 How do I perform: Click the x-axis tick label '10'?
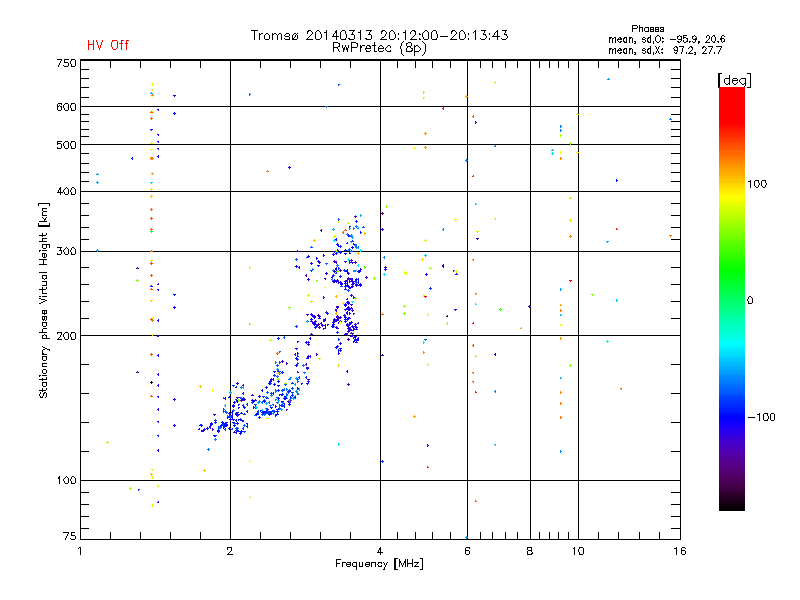tap(578, 551)
